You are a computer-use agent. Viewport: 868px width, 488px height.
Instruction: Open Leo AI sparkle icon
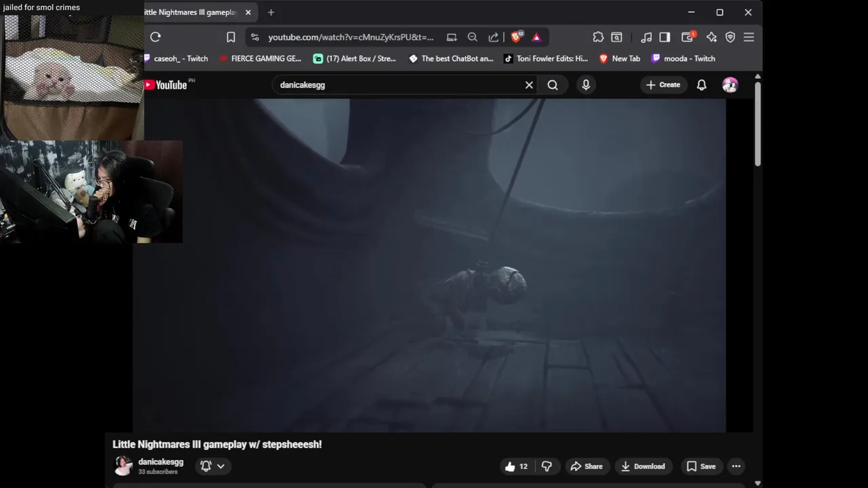(x=711, y=37)
